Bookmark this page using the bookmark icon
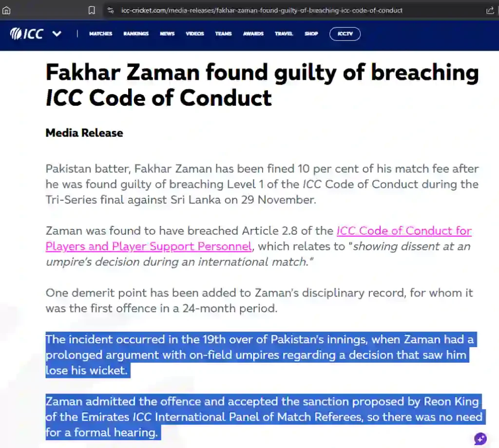 point(92,10)
